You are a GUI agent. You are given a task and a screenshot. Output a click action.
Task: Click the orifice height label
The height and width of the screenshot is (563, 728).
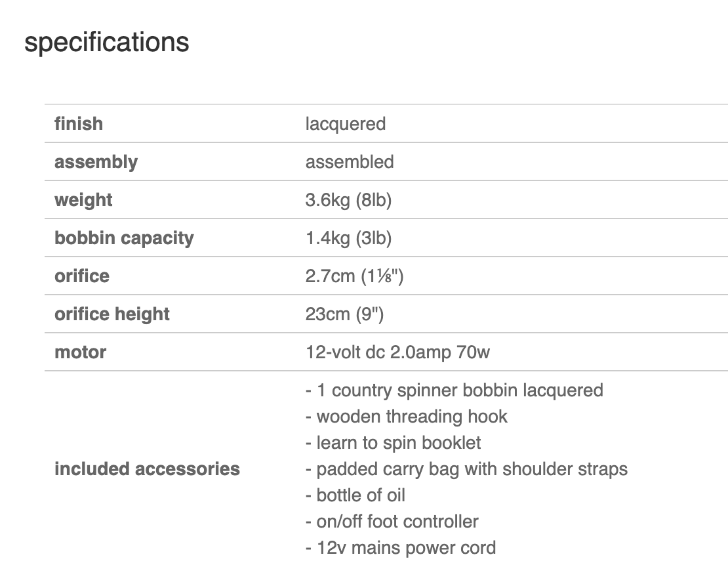[112, 314]
